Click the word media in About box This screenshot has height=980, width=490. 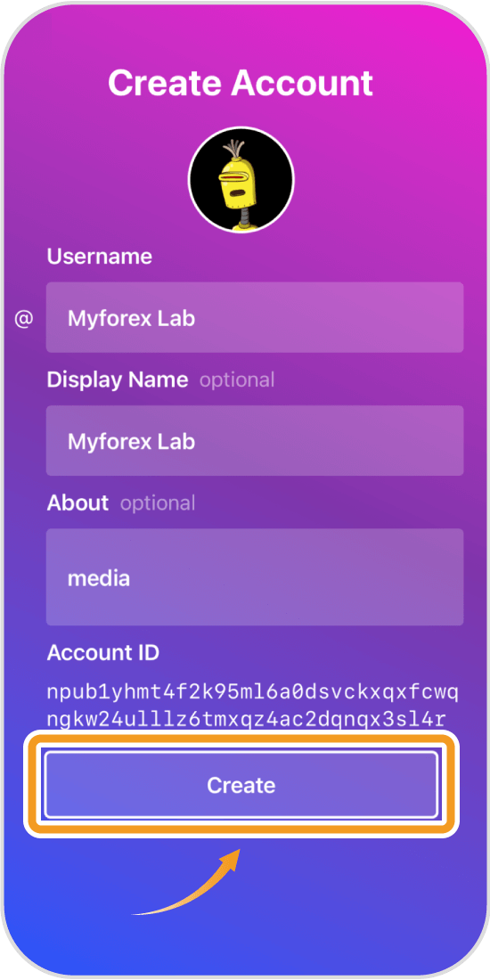tap(99, 578)
